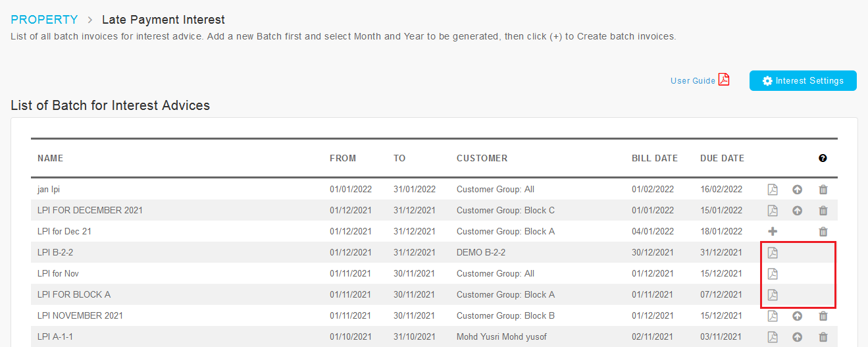Click upload arrow for LPI NOVEMBER 2021

click(797, 316)
